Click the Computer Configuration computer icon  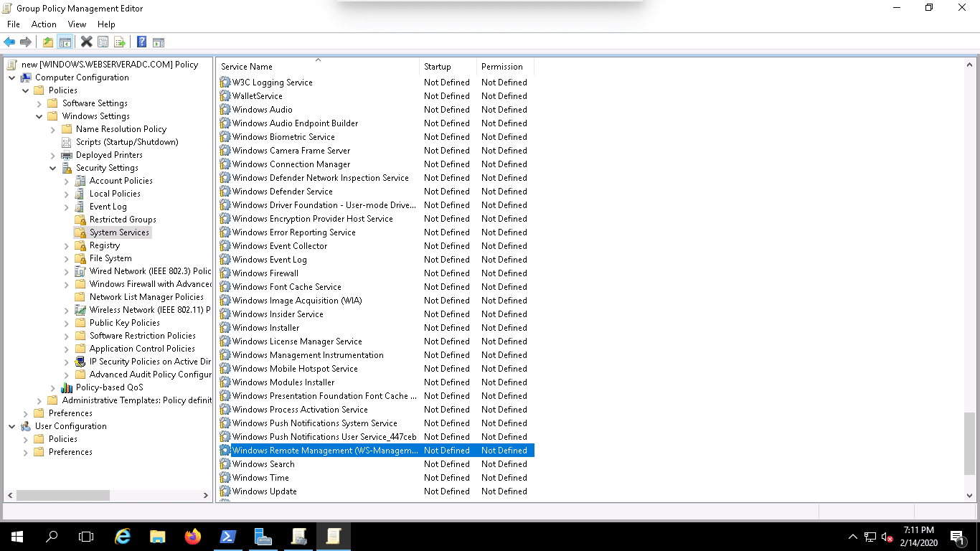pyautogui.click(x=26, y=77)
